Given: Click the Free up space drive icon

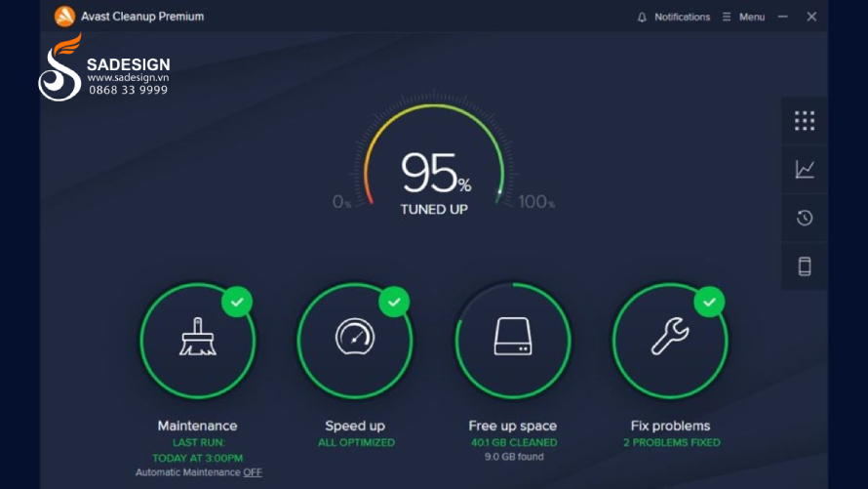Looking at the screenshot, I should tap(513, 336).
